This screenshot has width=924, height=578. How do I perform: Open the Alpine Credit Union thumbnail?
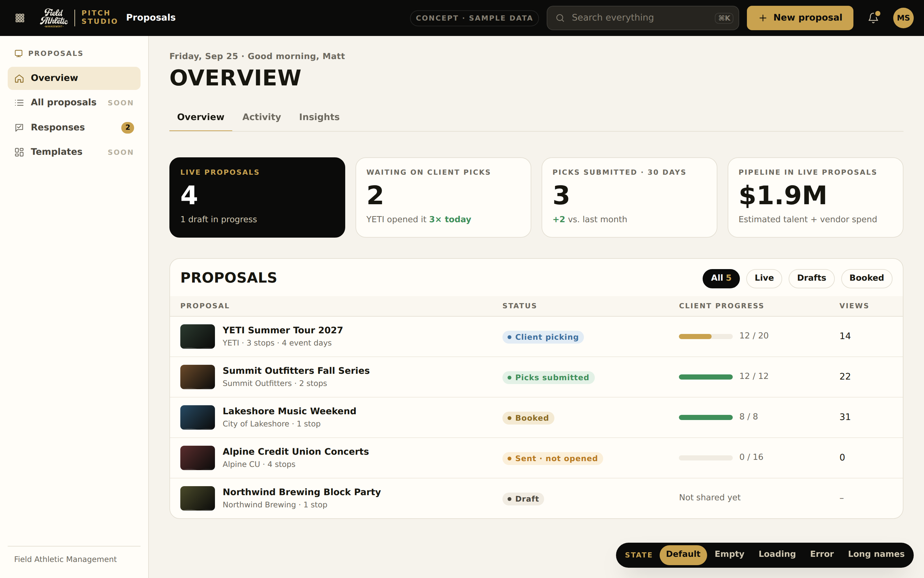click(197, 458)
